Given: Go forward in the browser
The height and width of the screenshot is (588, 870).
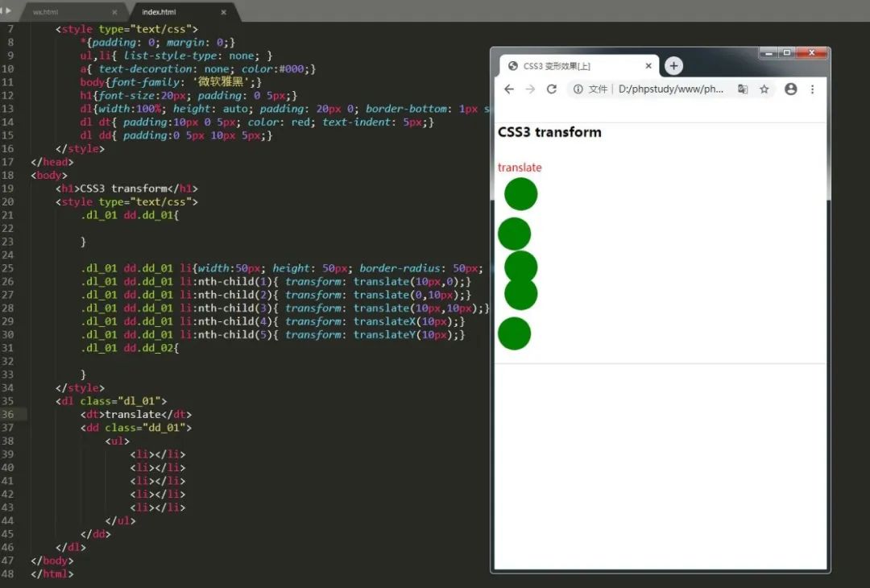Looking at the screenshot, I should [530, 89].
